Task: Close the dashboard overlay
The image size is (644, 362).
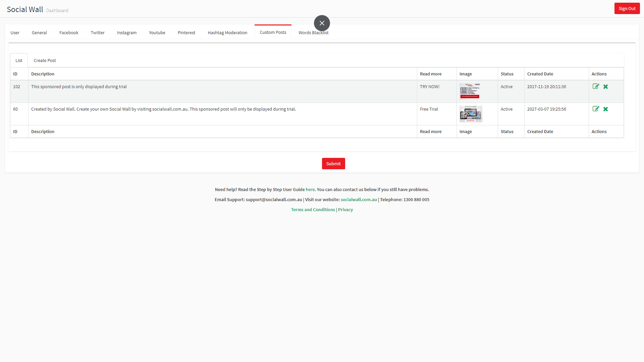Action: pos(322,23)
